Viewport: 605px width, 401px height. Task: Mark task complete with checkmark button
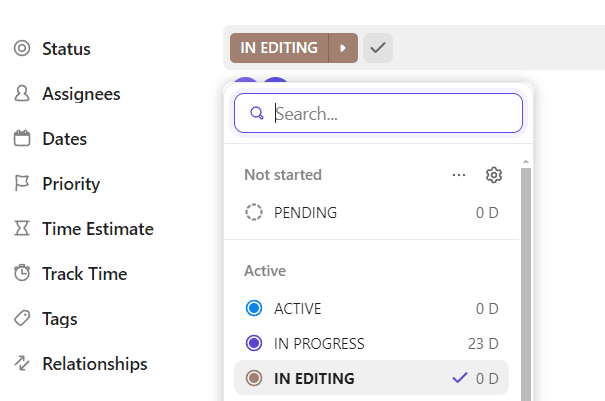point(378,48)
